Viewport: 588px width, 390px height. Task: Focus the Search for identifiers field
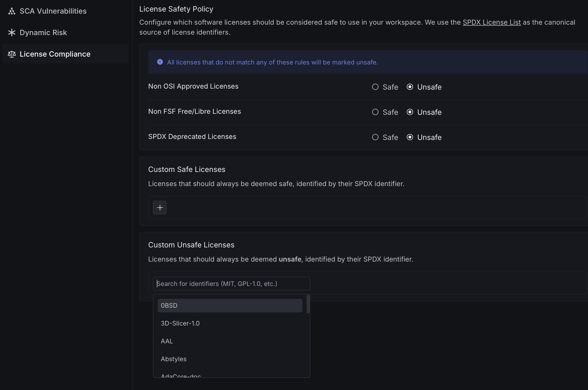[x=231, y=284]
